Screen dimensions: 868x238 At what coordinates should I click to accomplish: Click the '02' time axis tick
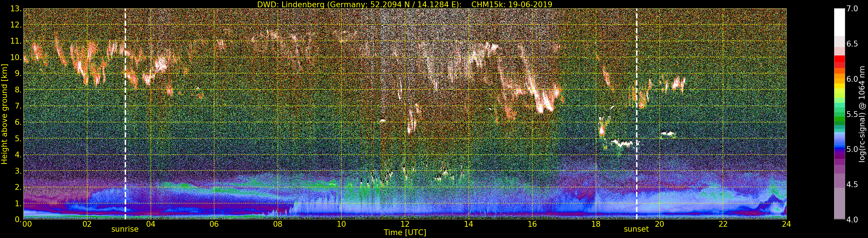[x=87, y=224]
